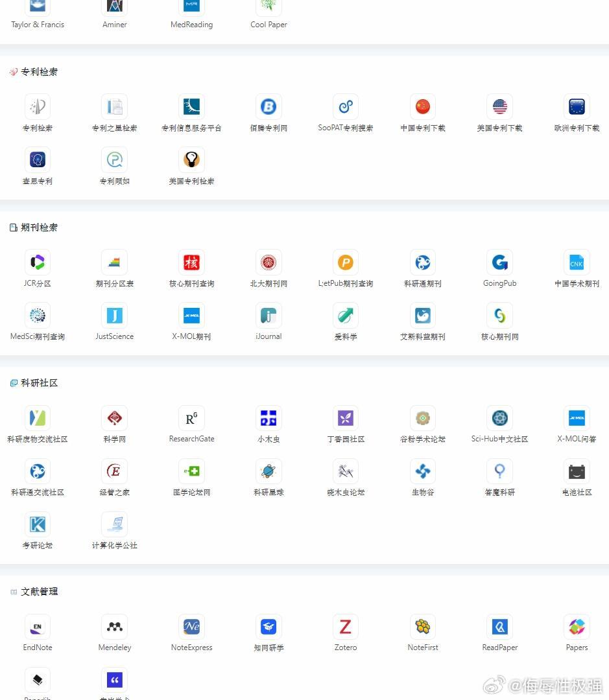The width and height of the screenshot is (609, 700).
Task: Click the X-MOL问答 icon
Action: click(577, 418)
